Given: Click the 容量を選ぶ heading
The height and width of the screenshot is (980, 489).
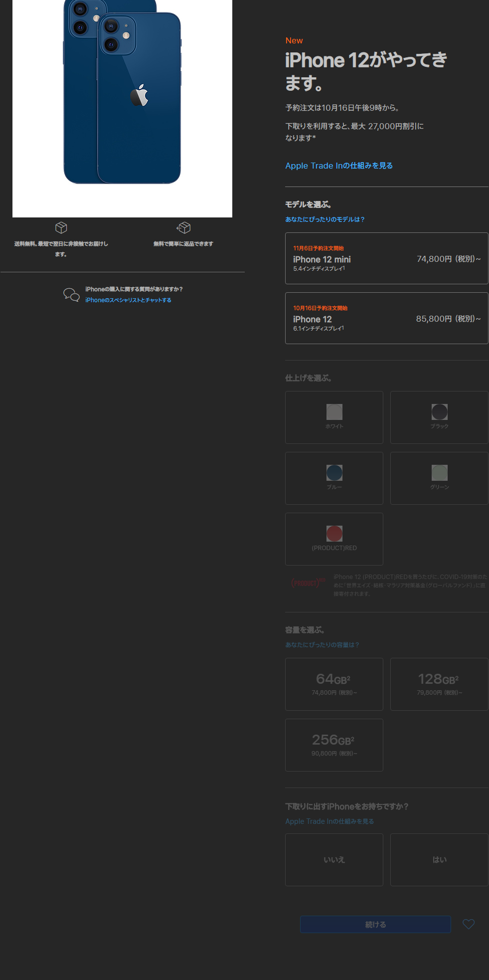Looking at the screenshot, I should pyautogui.click(x=305, y=630).
